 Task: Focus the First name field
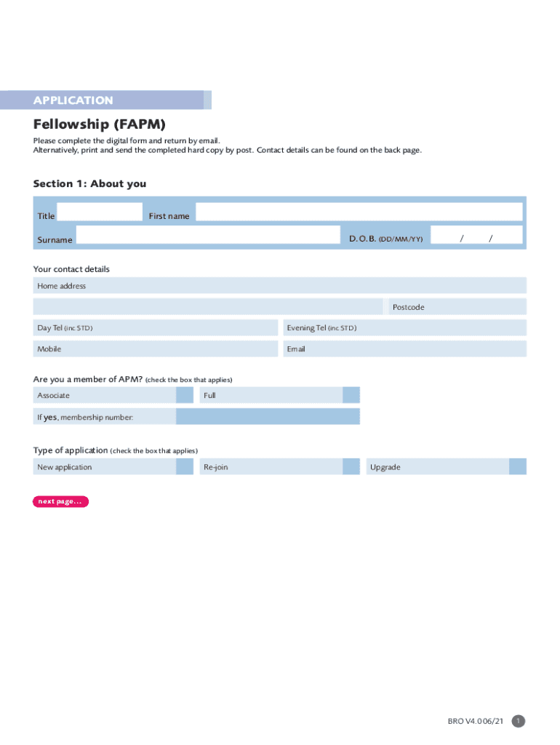pyautogui.click(x=359, y=212)
